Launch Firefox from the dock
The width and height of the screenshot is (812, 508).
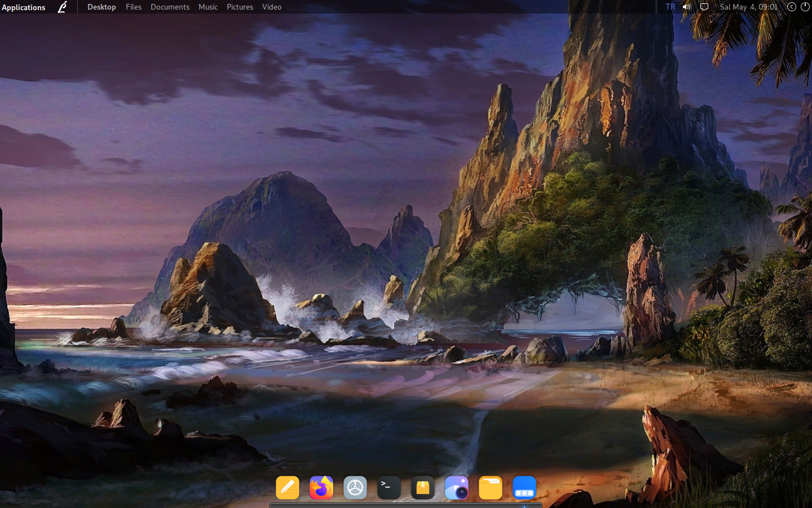tap(321, 488)
